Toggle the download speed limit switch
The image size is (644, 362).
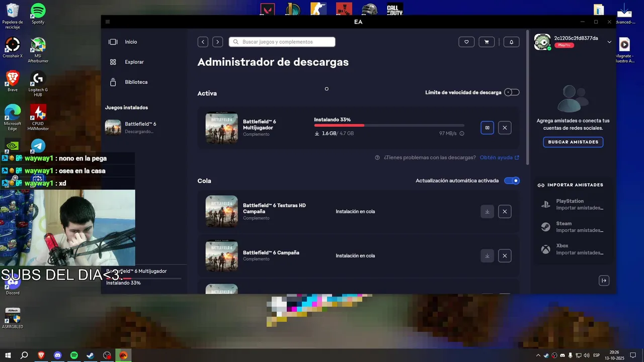coord(512,93)
